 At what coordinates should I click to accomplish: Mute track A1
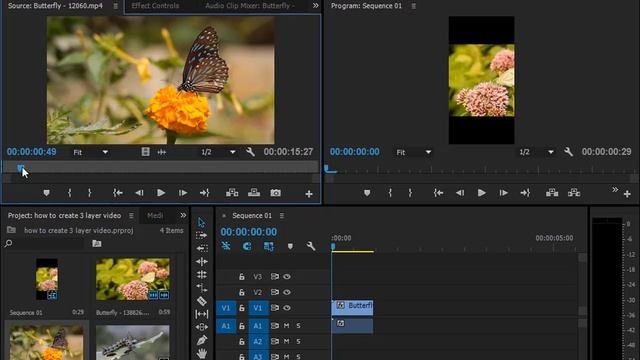click(287, 326)
